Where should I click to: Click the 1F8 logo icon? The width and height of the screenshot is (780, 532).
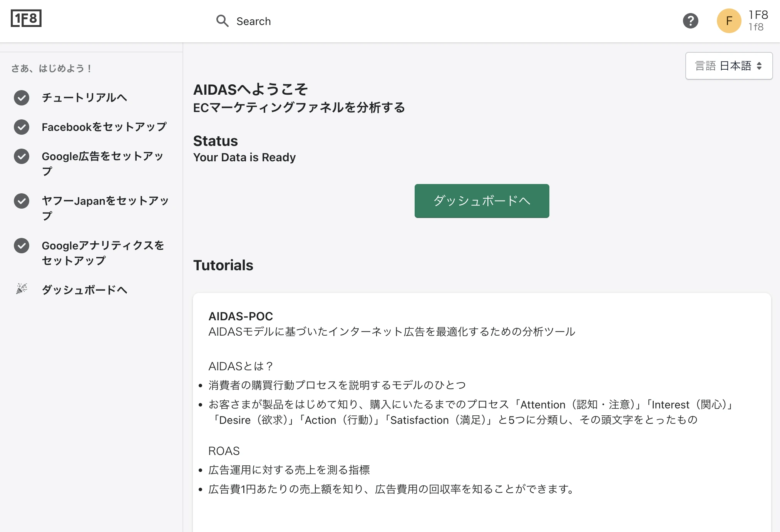pyautogui.click(x=25, y=18)
